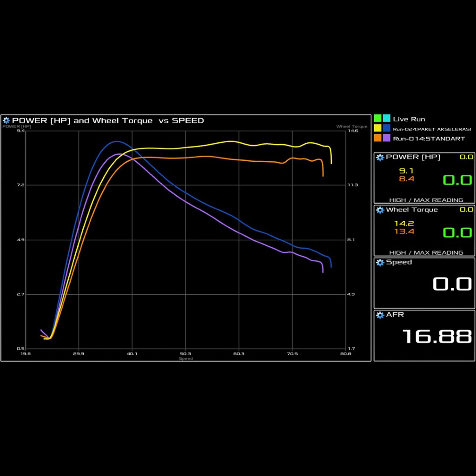Select Run-014:STANDART legend entry
476x476 pixels.
click(429, 139)
